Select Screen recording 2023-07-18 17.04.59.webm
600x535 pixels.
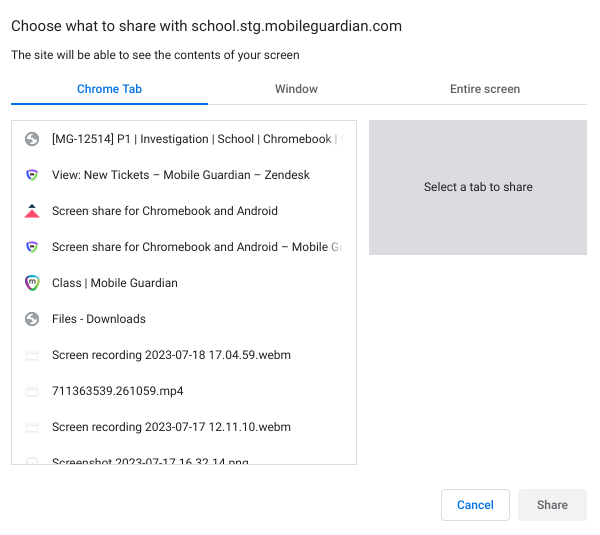184,355
